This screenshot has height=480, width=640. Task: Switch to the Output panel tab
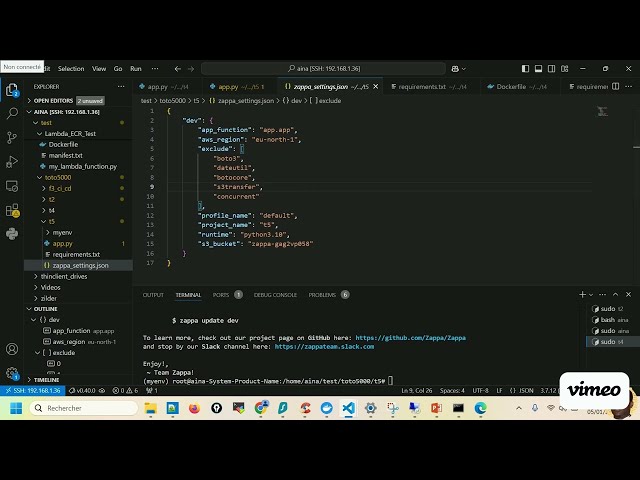click(153, 295)
